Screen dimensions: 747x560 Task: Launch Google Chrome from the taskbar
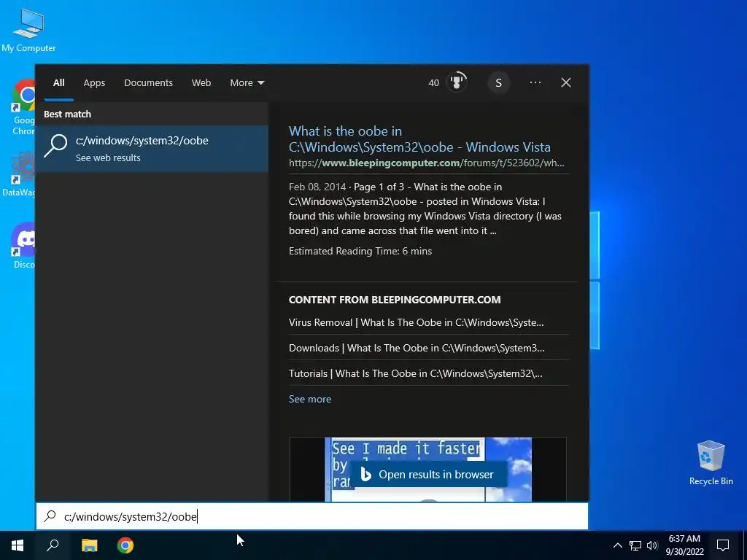click(x=125, y=545)
